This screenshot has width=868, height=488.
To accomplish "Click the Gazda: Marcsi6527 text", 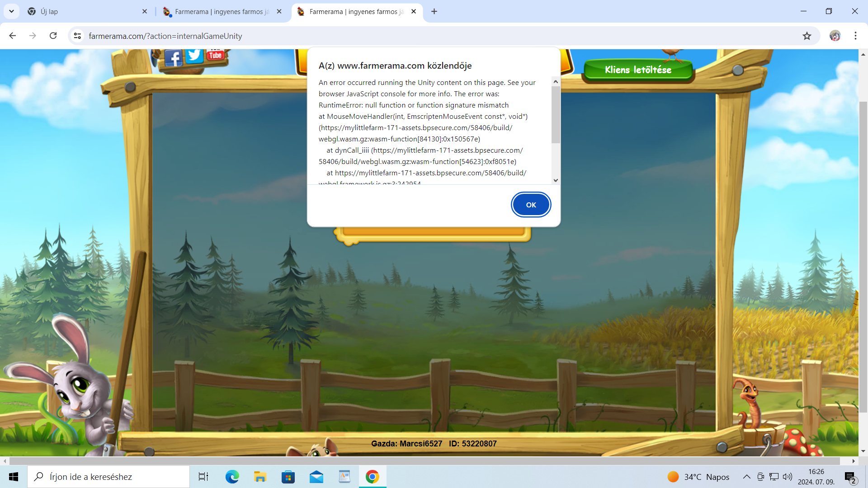I will [406, 444].
